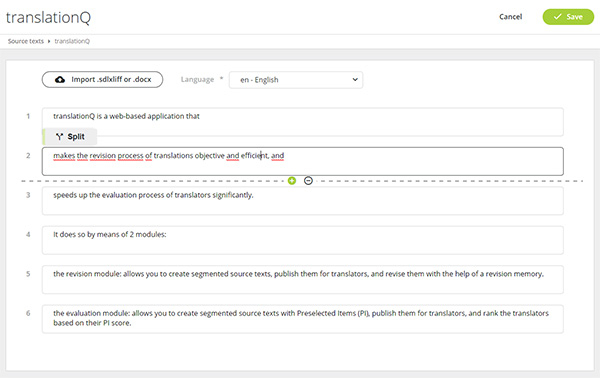
Task: Click the 'Language' field label
Action: 197,80
